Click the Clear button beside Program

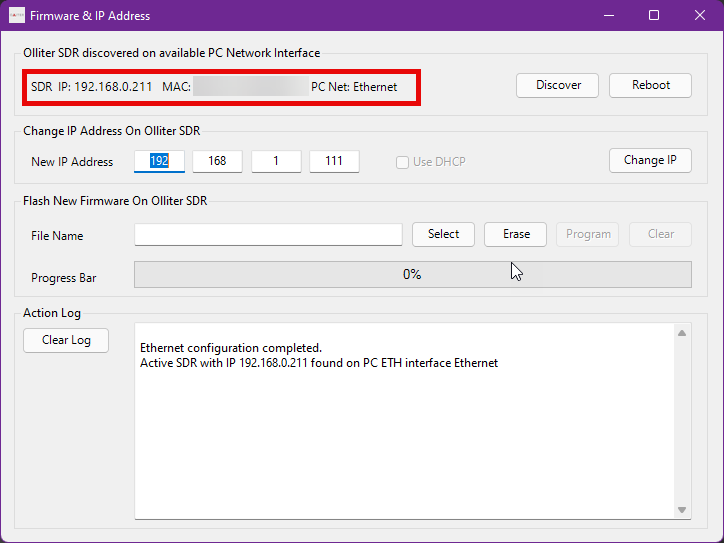[x=660, y=234]
